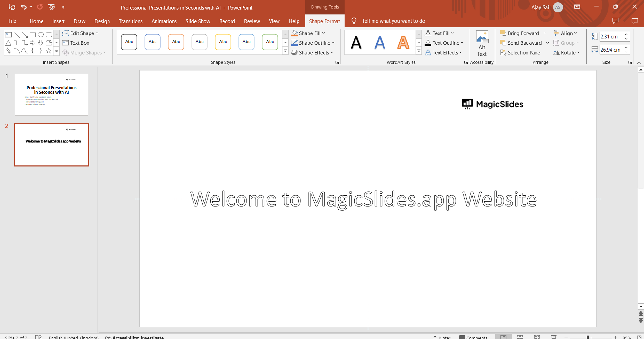Switch to Slide Sorter view
This screenshot has width=644, height=339.
[520, 337]
